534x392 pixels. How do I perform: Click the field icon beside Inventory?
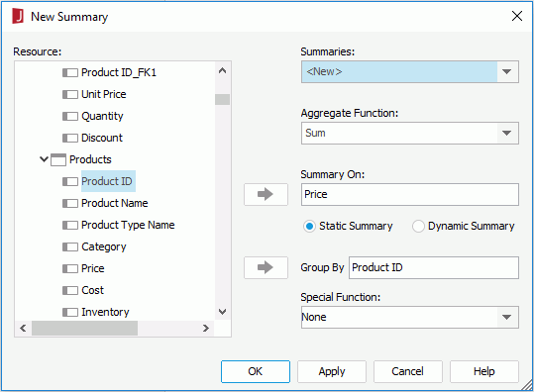pos(70,312)
